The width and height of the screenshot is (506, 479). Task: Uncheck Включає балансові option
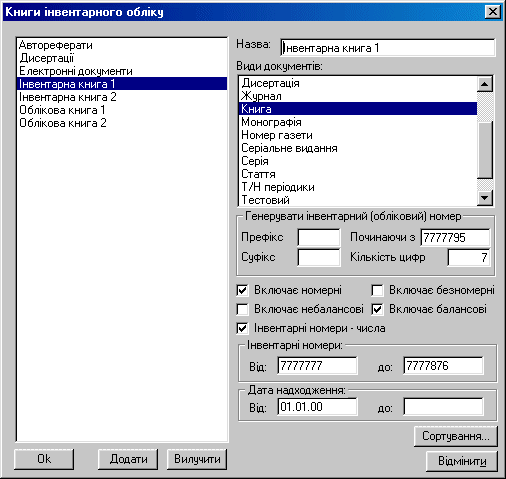pyautogui.click(x=377, y=309)
